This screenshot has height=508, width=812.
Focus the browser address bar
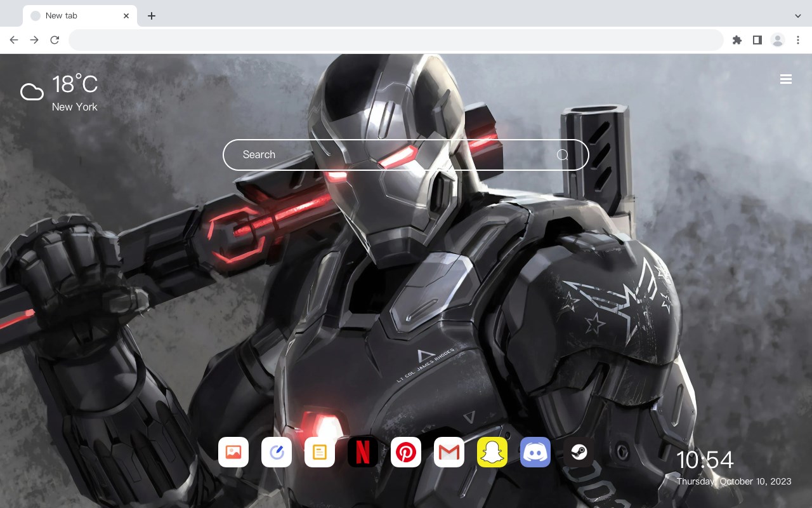(396, 40)
